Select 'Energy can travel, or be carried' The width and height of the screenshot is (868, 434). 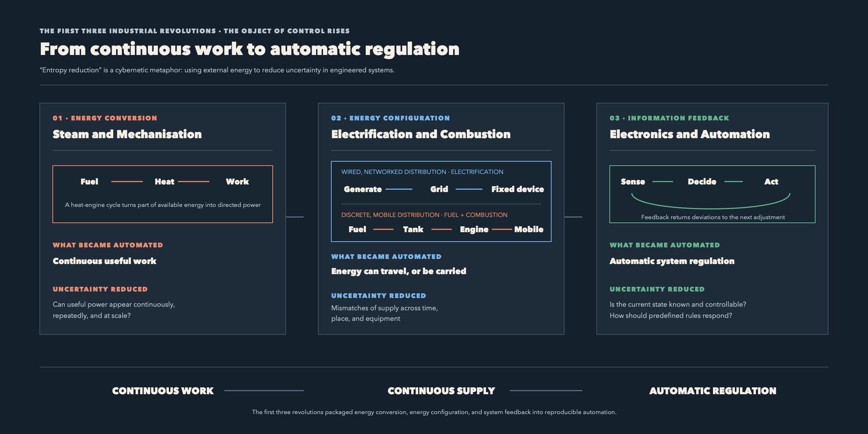(399, 271)
